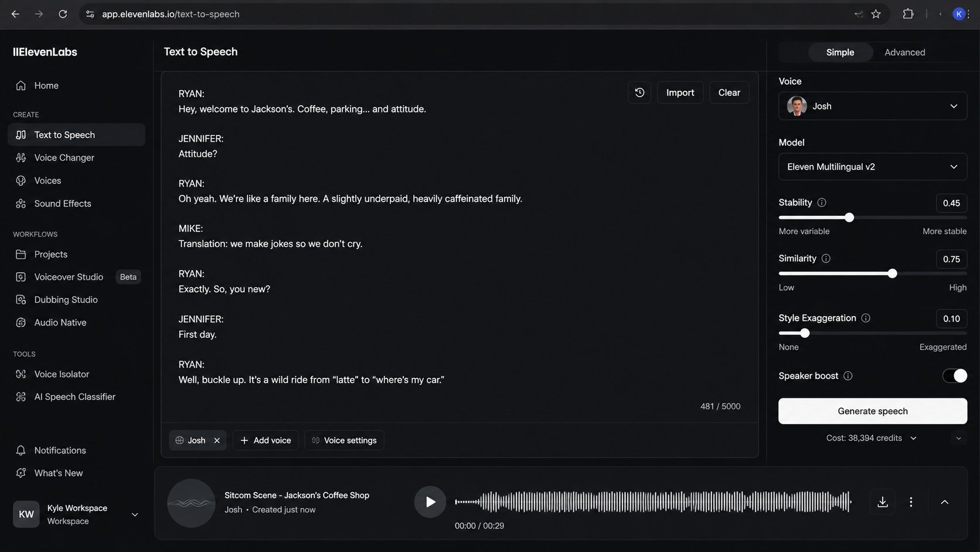980x552 pixels.
Task: Click the browser address bar URL
Action: tap(171, 14)
